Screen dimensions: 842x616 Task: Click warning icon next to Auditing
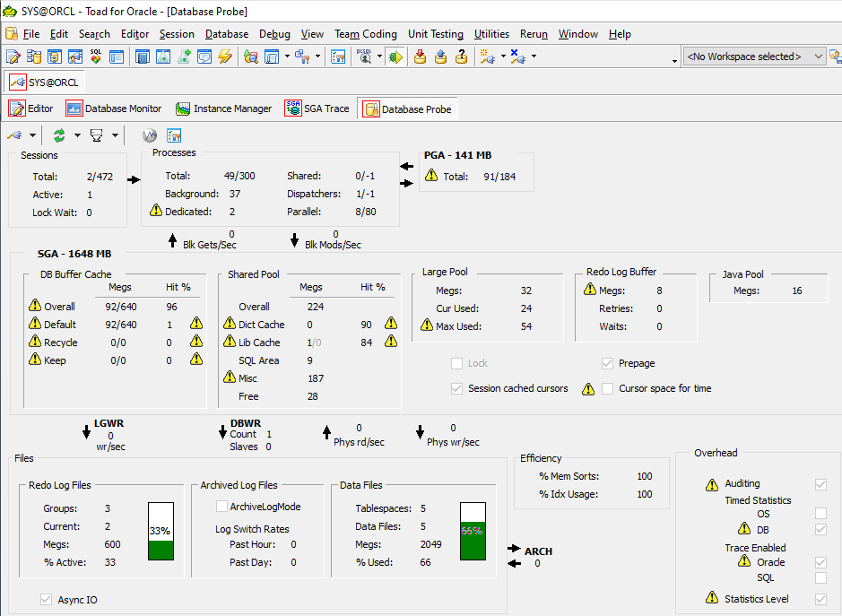coord(712,484)
